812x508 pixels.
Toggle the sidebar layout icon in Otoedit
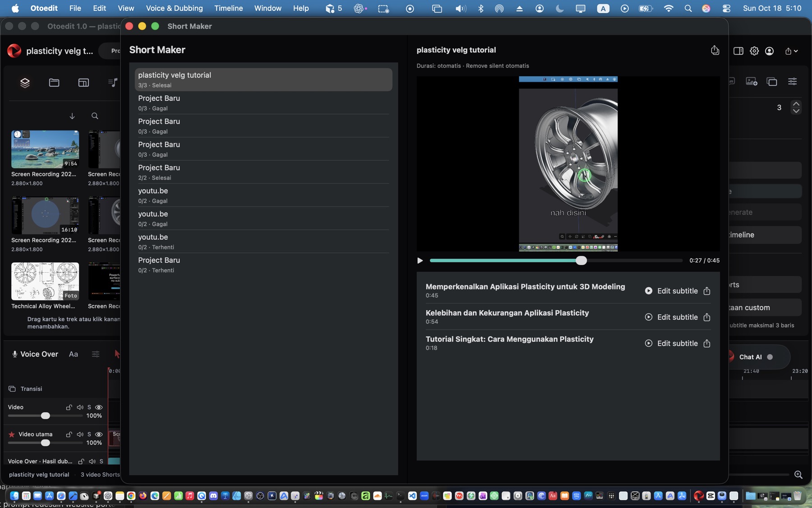[738, 51]
